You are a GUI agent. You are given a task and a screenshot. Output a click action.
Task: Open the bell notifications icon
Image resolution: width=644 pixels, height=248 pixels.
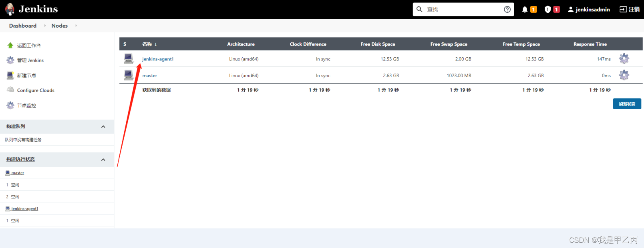(525, 9)
